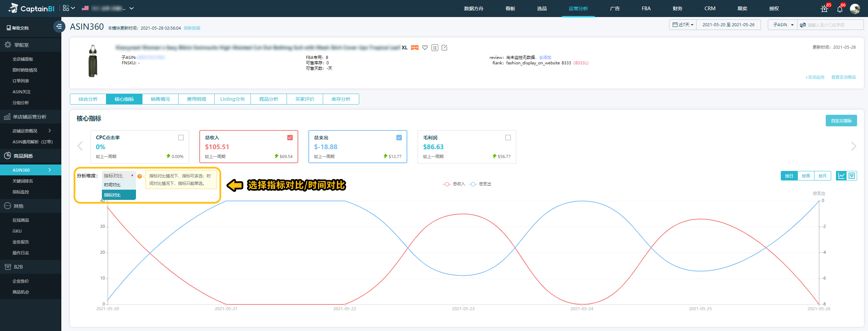Choose highlighted 指标对比 option in list
The width and height of the screenshot is (868, 331).
pyautogui.click(x=119, y=195)
